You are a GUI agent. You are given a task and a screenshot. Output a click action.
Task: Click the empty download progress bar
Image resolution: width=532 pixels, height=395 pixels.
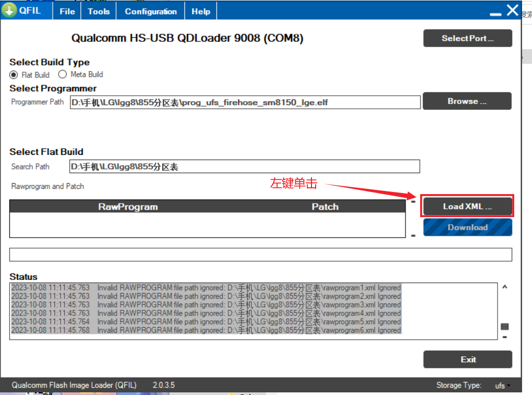pyautogui.click(x=260, y=255)
